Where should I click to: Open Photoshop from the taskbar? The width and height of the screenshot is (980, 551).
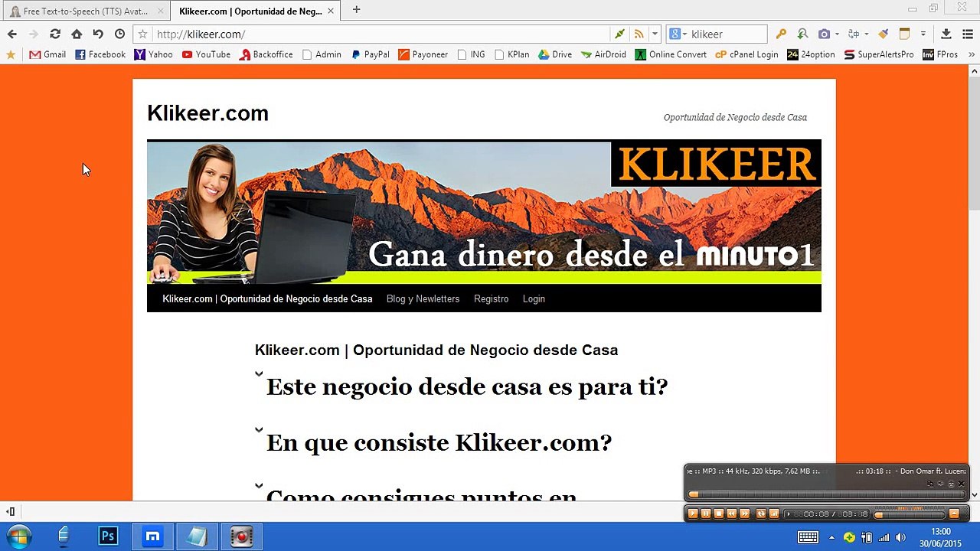(108, 536)
